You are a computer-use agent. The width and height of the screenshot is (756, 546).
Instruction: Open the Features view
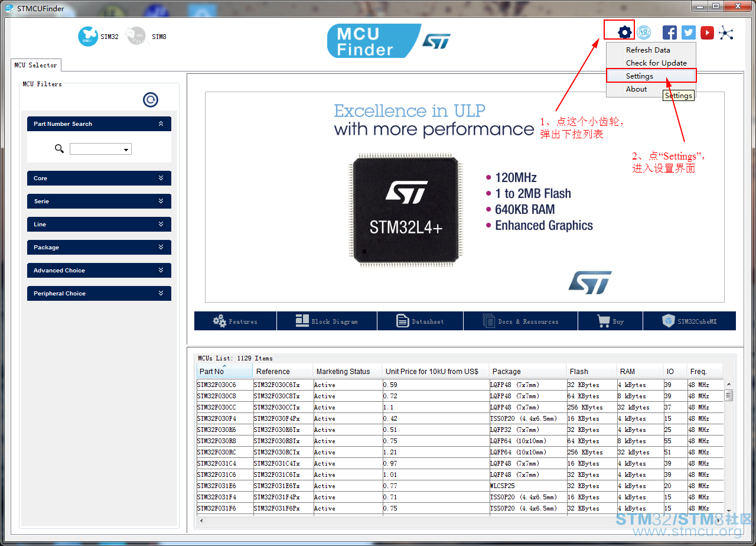pyautogui.click(x=235, y=321)
